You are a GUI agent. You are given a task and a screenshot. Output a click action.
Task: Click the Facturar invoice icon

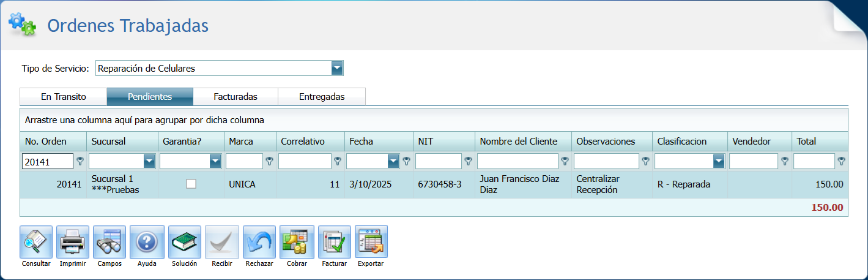click(x=335, y=242)
